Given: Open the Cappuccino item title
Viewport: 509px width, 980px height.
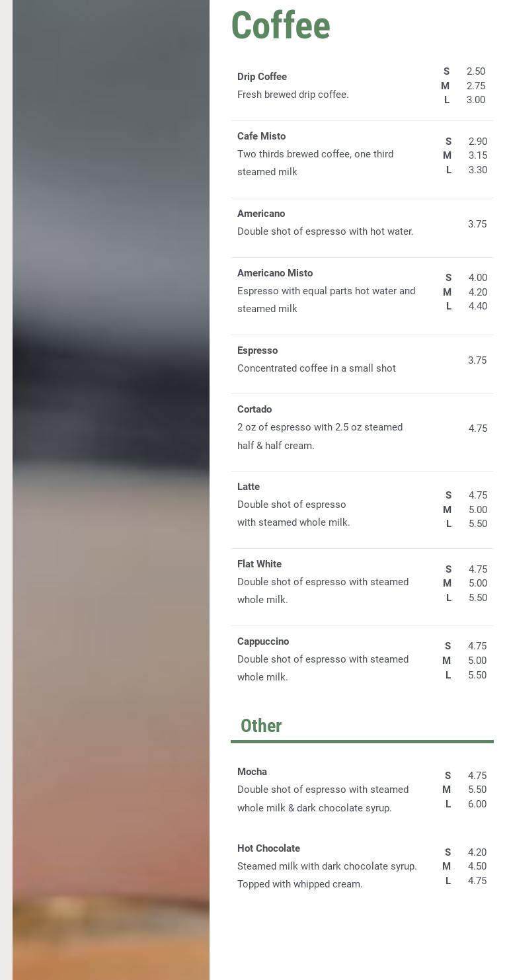Looking at the screenshot, I should (263, 641).
